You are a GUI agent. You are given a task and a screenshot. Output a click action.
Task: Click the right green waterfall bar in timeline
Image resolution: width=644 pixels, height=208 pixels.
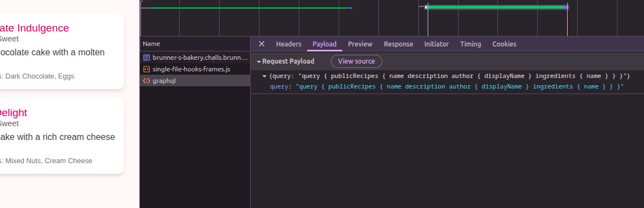(x=496, y=7)
